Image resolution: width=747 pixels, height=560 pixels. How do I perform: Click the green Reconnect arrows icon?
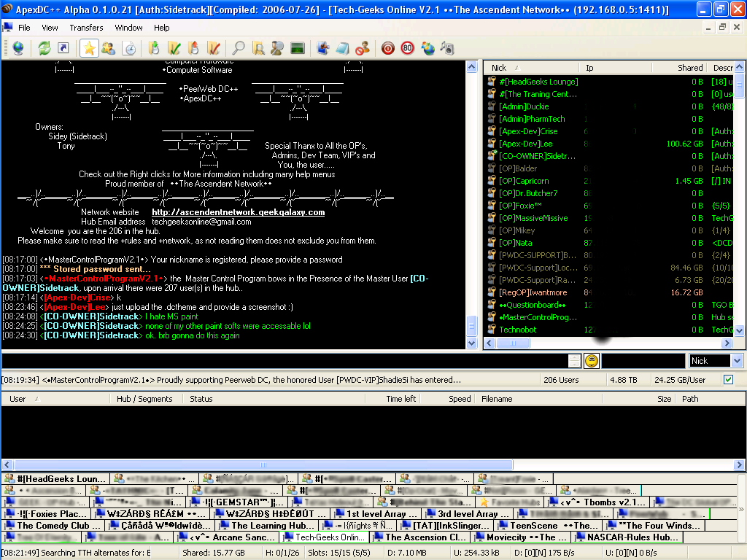pyautogui.click(x=44, y=48)
